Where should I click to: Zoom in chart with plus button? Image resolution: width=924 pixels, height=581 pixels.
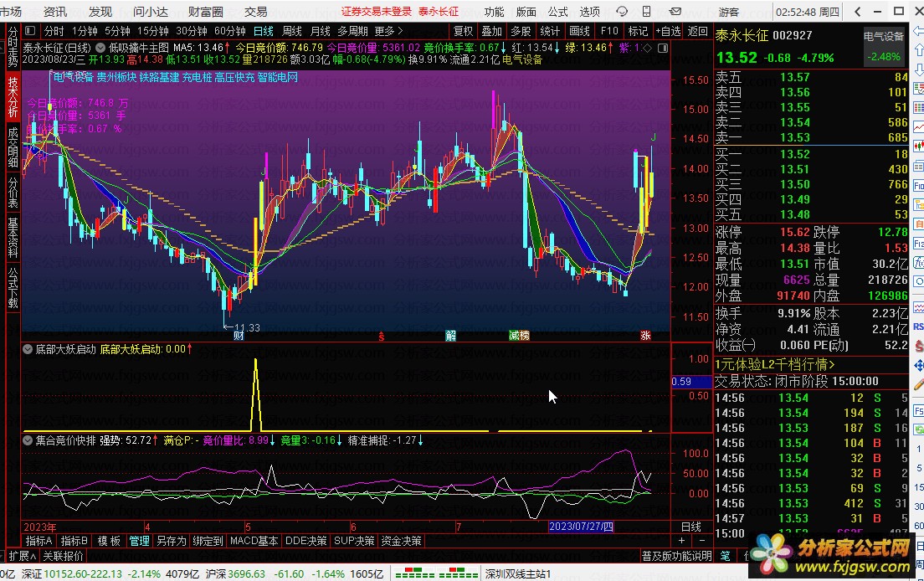(x=682, y=540)
